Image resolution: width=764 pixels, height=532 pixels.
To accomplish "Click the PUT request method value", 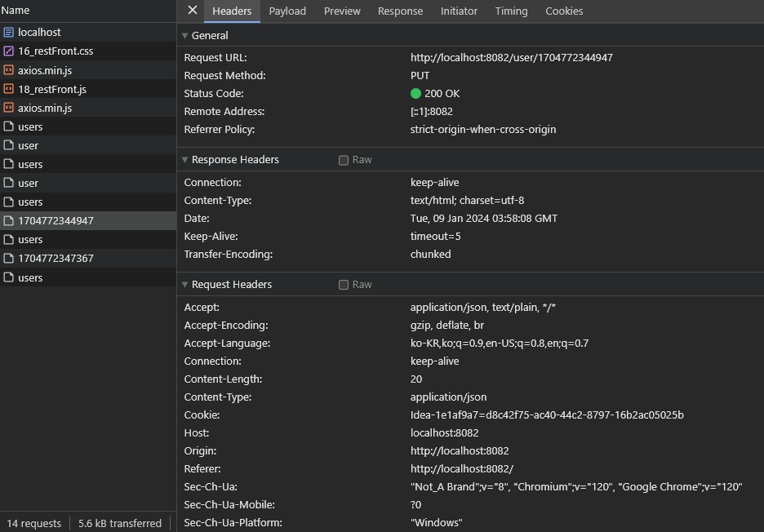I will (x=420, y=76).
